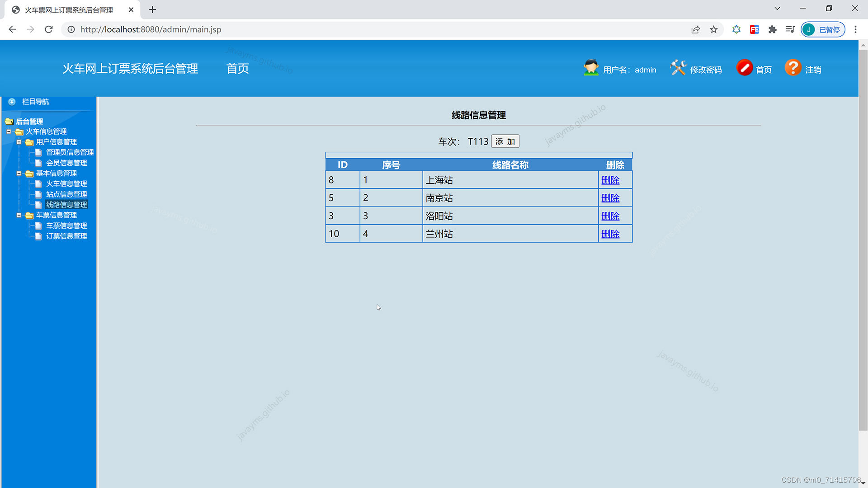Click the blue hexagon extension icon
This screenshot has height=488, width=868.
coord(736,29)
